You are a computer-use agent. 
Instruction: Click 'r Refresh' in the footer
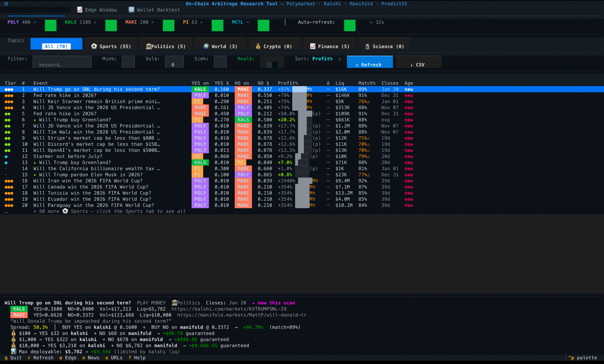coord(41,358)
